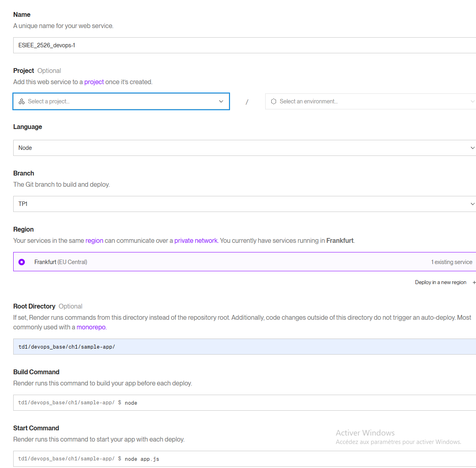The image size is (476, 468).
Task: Expand the Branch dropdown showing TP1
Action: 244,204
